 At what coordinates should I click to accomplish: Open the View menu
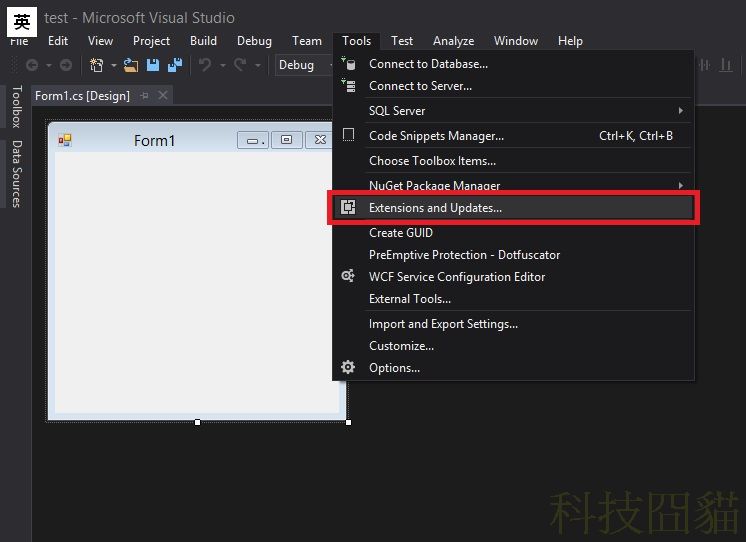pyautogui.click(x=100, y=41)
